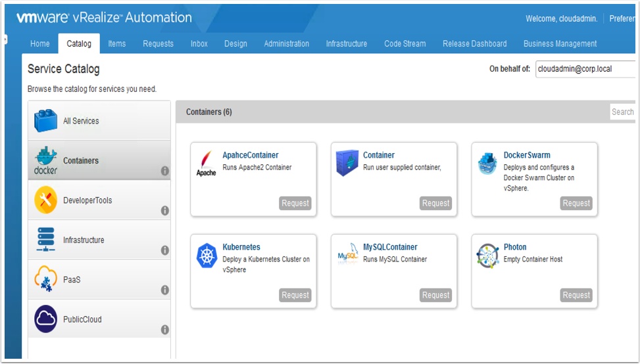Go to the Administration tab
This screenshot has height=364, width=640.
[x=287, y=43]
